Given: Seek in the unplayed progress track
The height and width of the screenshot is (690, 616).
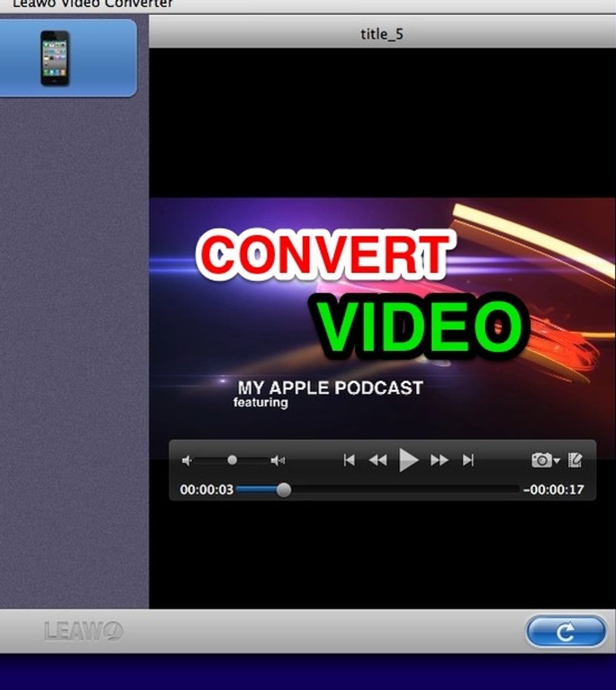Looking at the screenshot, I should (x=405, y=490).
